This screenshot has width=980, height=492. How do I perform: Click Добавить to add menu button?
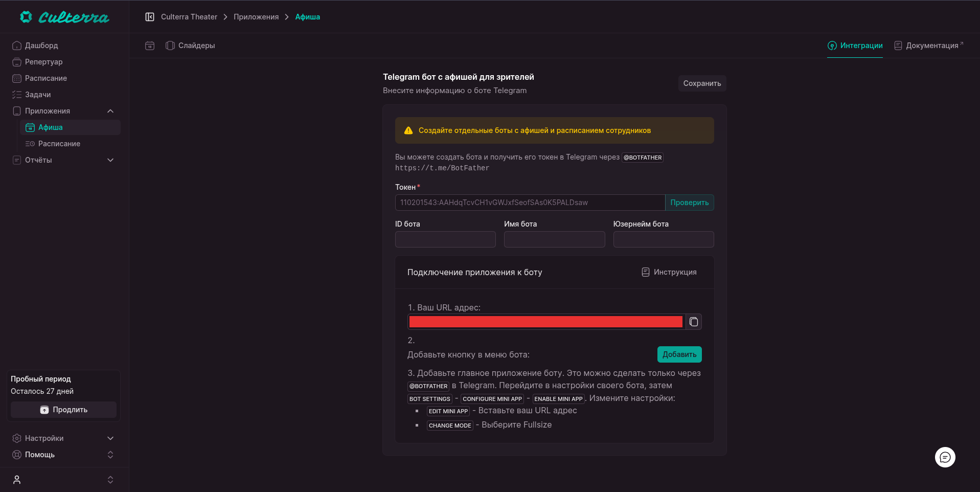[x=679, y=354]
